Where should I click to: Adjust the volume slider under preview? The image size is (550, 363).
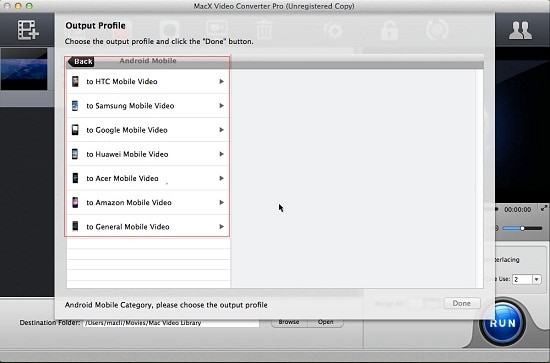522,228
